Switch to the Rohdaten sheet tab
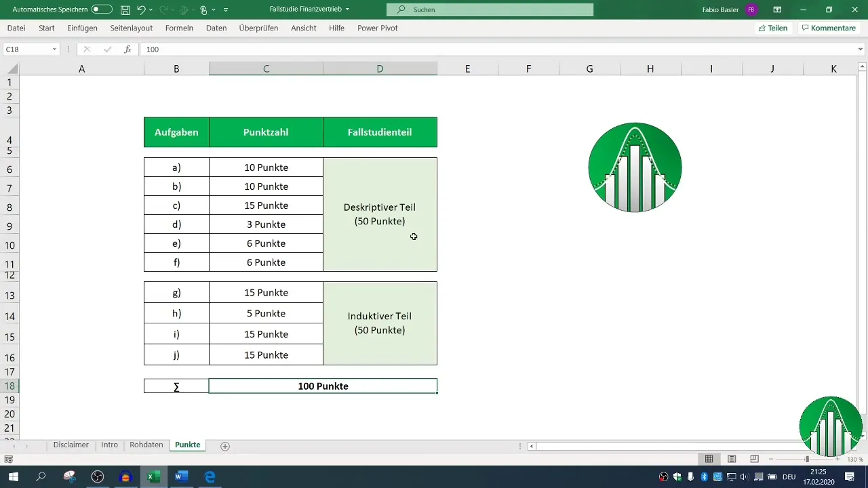Image resolution: width=868 pixels, height=488 pixels. click(x=146, y=445)
